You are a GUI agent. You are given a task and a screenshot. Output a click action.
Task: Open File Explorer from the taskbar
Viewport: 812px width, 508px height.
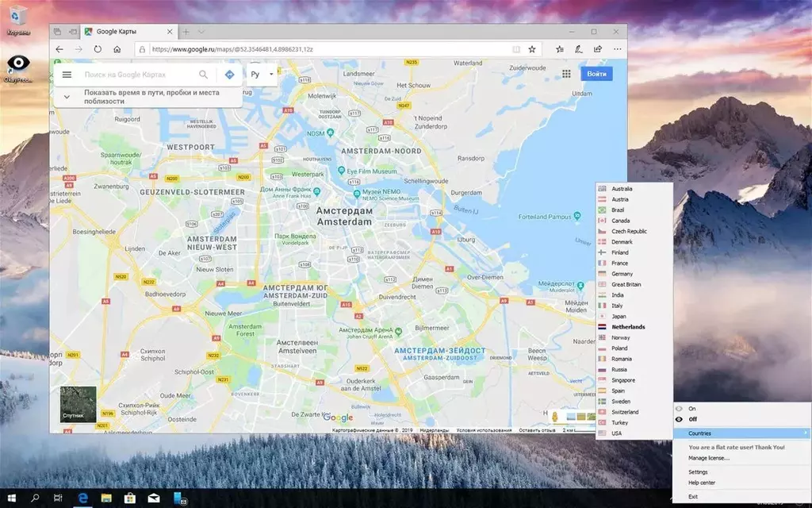tap(106, 498)
